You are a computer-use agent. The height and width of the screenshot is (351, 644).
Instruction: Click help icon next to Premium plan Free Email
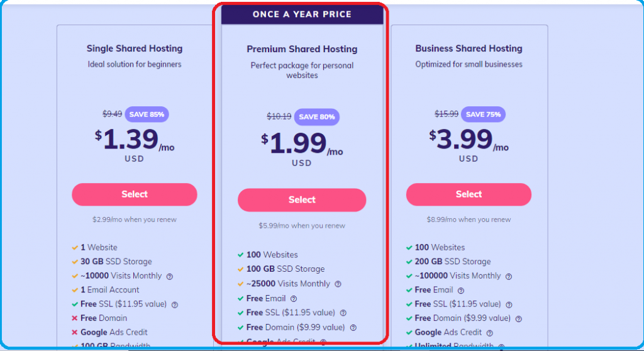click(x=294, y=299)
